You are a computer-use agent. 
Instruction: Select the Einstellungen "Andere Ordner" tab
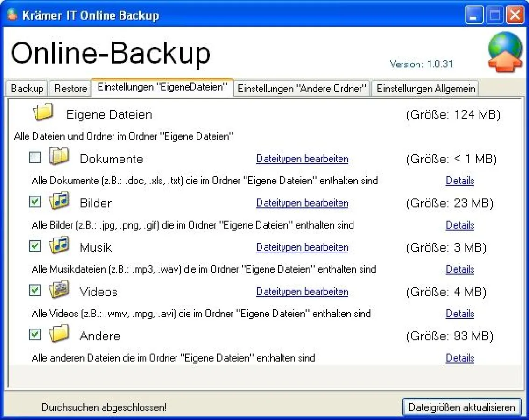302,88
